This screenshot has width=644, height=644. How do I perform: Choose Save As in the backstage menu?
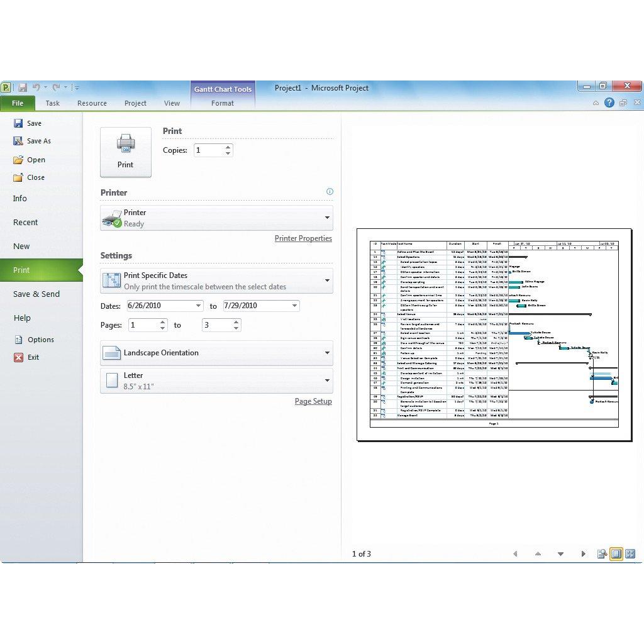click(32, 141)
